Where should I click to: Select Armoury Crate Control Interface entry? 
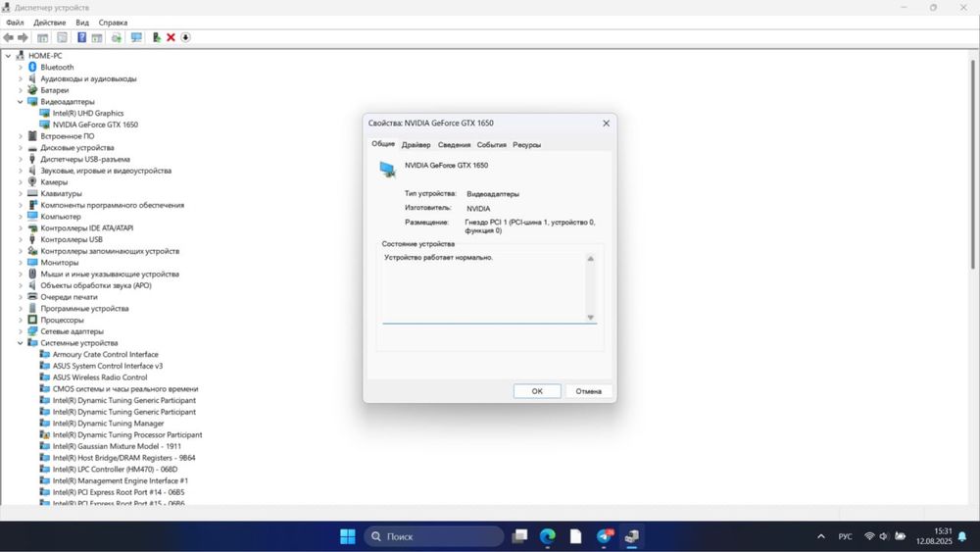(x=105, y=354)
